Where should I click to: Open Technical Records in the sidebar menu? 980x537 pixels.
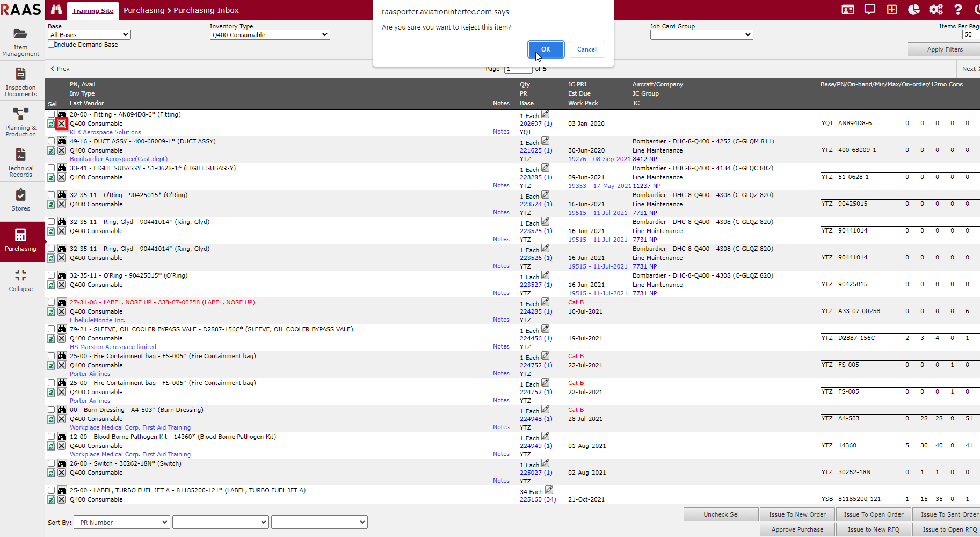tap(21, 162)
